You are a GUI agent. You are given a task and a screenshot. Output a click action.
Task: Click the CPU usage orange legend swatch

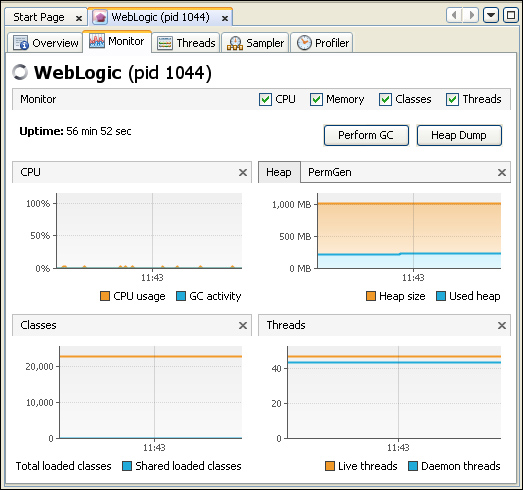coord(105,296)
